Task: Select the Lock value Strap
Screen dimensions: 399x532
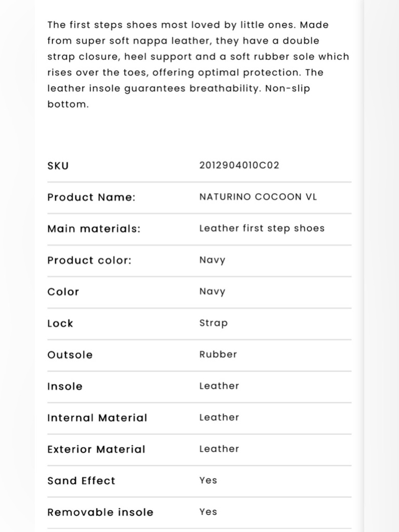Action: coord(213,323)
